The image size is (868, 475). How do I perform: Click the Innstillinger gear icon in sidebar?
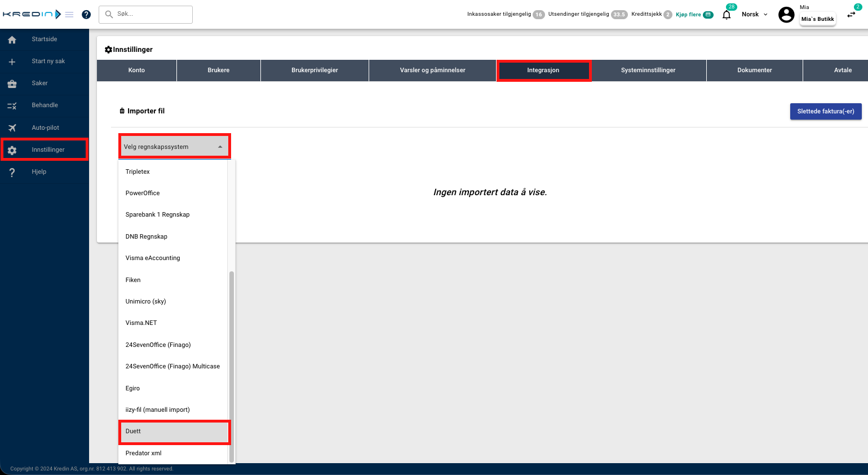pos(12,150)
